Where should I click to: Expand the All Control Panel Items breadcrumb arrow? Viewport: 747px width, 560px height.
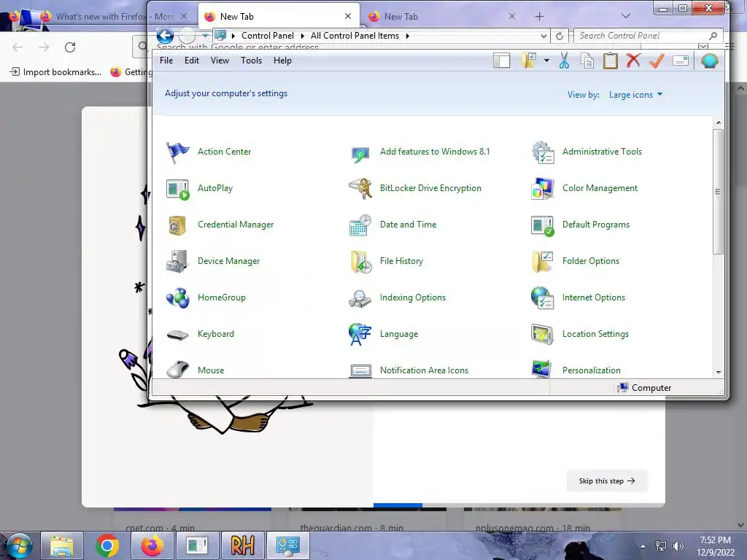407,36
